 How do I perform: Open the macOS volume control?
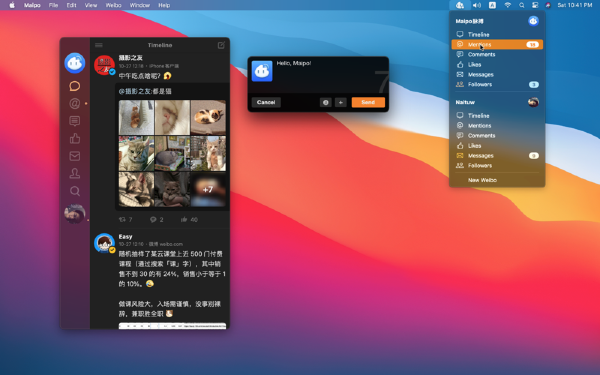[x=477, y=5]
